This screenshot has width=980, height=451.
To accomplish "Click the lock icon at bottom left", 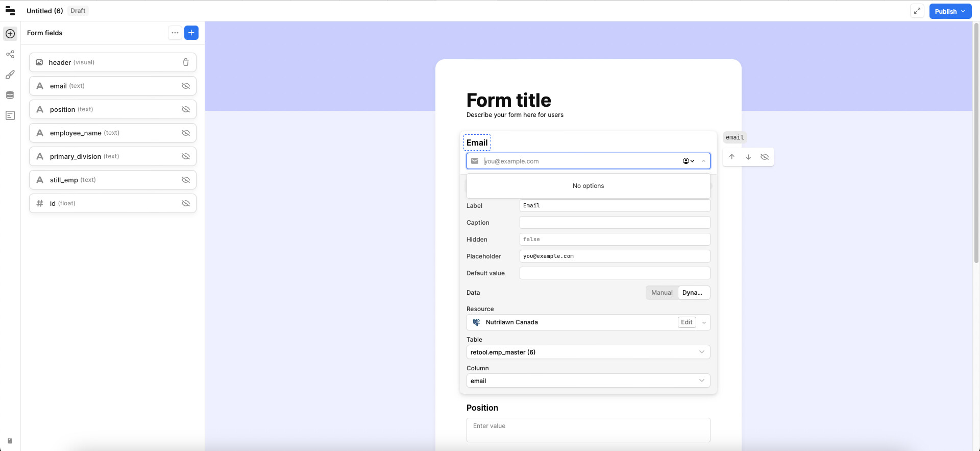I will click(x=10, y=441).
